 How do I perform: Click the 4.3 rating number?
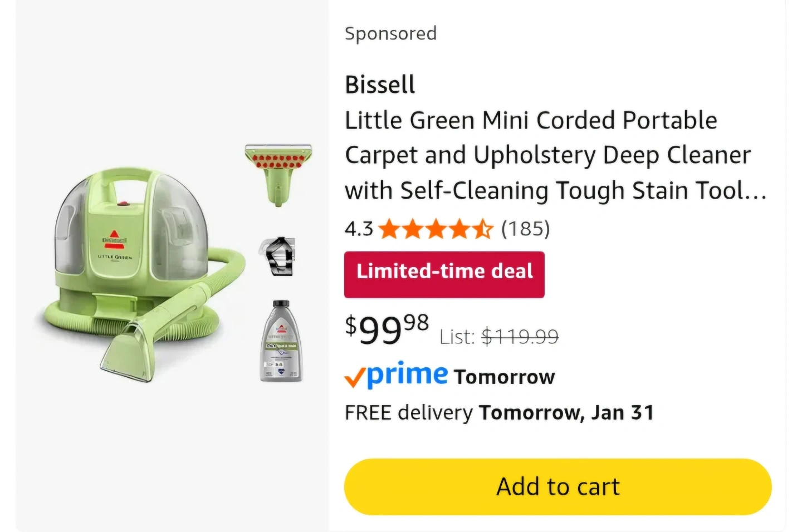coord(359,229)
